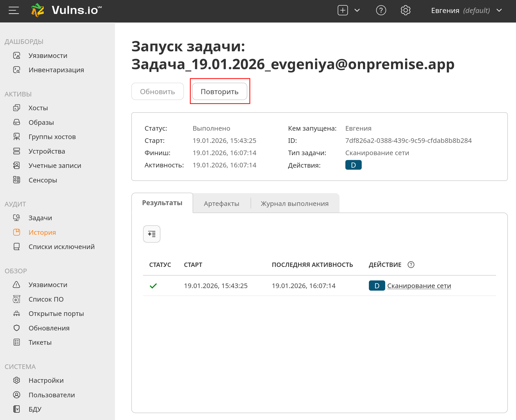The image size is (516, 420).
Task: Open Сенсоры in the sidebar
Action: [x=43, y=180]
